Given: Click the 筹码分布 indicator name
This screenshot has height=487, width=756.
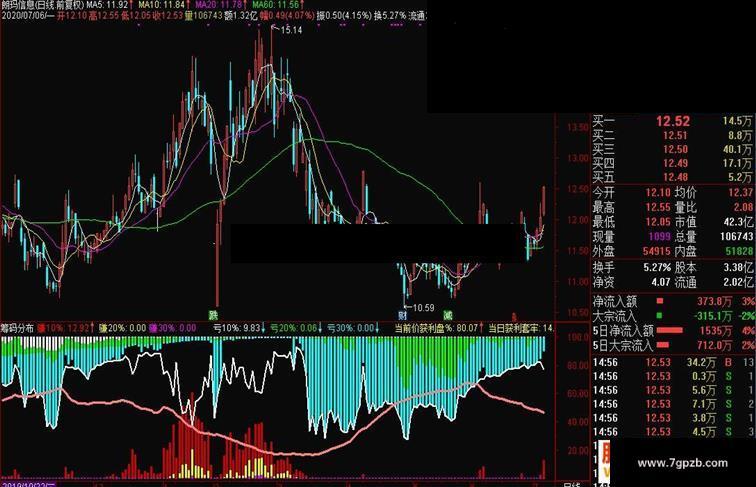Looking at the screenshot, I should 17,328.
